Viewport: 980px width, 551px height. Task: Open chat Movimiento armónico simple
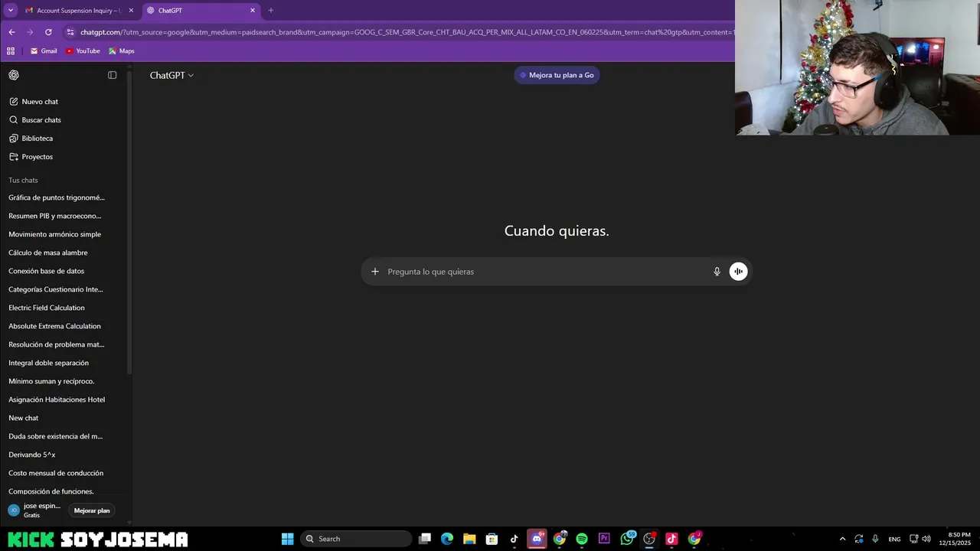[x=55, y=234]
